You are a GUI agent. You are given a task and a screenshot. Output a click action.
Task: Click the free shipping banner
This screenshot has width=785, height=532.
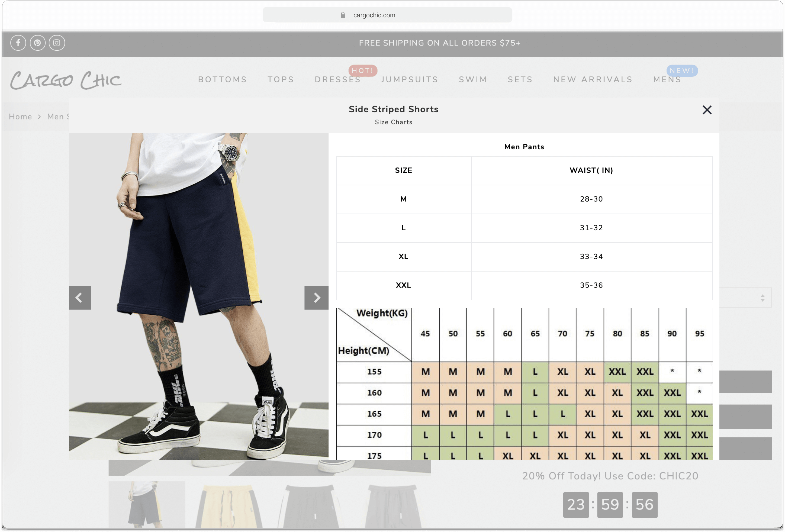click(x=439, y=43)
